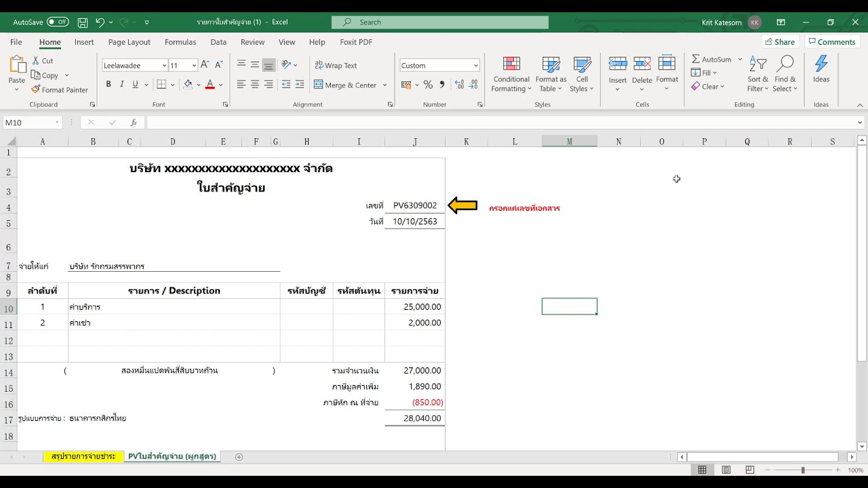Switch to Page Layout view icon
This screenshot has width=868, height=488.
point(726,470)
